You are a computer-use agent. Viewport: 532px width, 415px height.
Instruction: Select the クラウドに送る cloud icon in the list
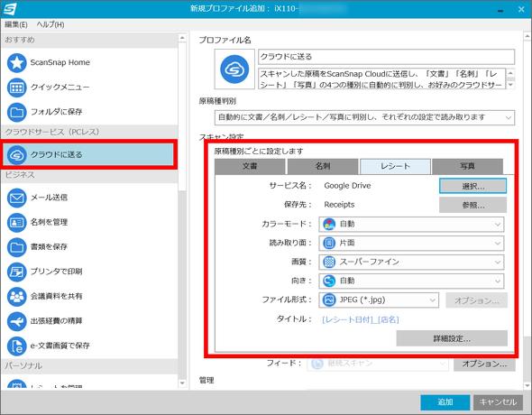16,155
